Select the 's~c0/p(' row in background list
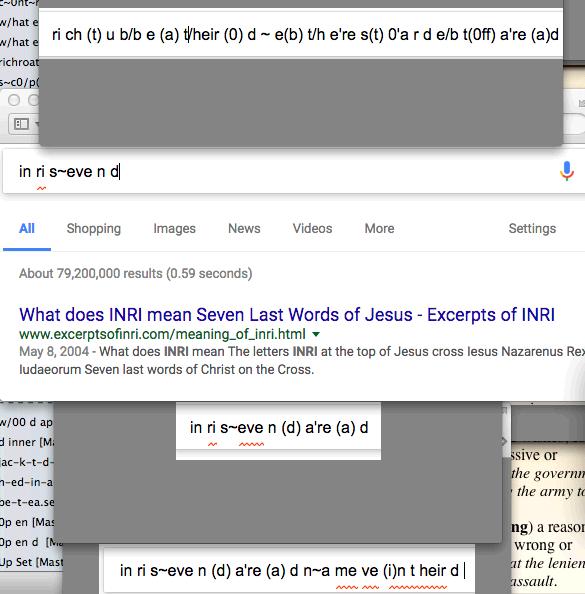The image size is (585, 594). [19, 82]
